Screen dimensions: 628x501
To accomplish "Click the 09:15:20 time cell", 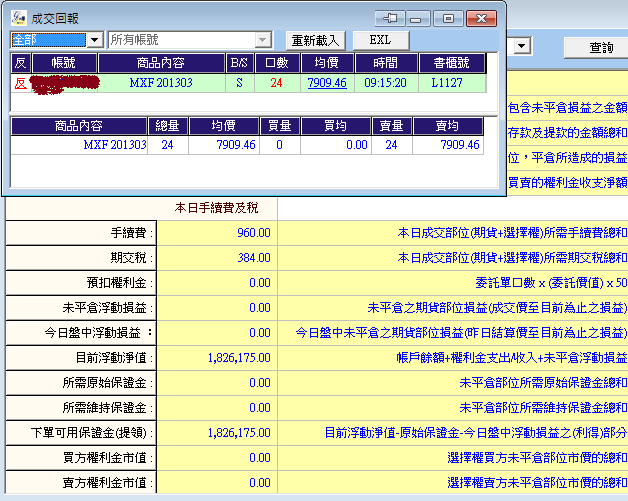I will tap(385, 83).
